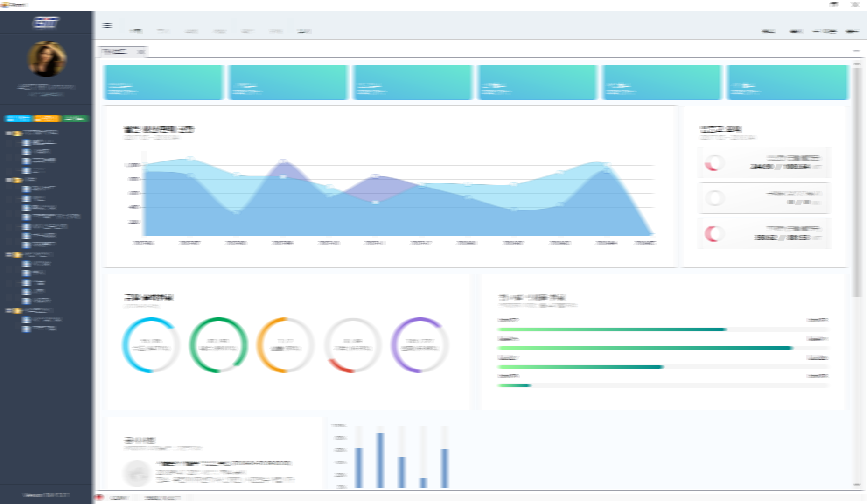Viewport: 867px width, 504px height.
Task: Click the company logo in sidebar
Action: [46, 22]
